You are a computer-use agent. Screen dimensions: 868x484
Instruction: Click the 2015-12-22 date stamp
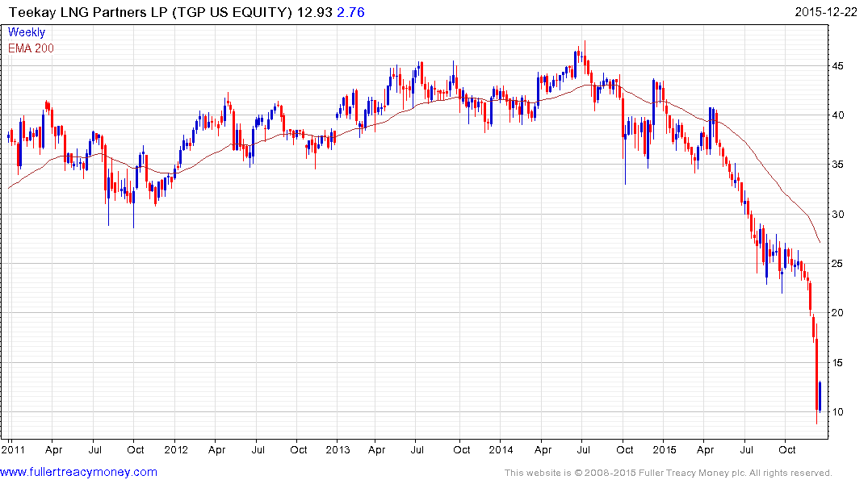tap(826, 12)
